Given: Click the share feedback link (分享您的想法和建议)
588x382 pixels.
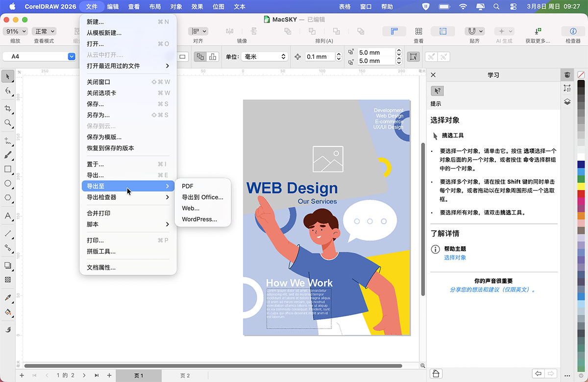Looking at the screenshot, I should pos(493,289).
